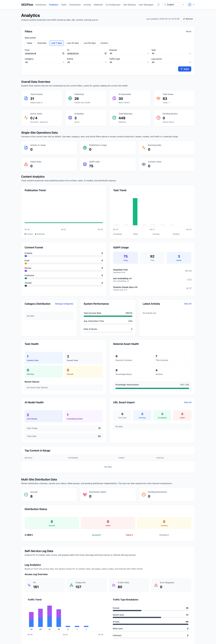
Task: Click the Total Materials database icon
Action: coord(114,118)
